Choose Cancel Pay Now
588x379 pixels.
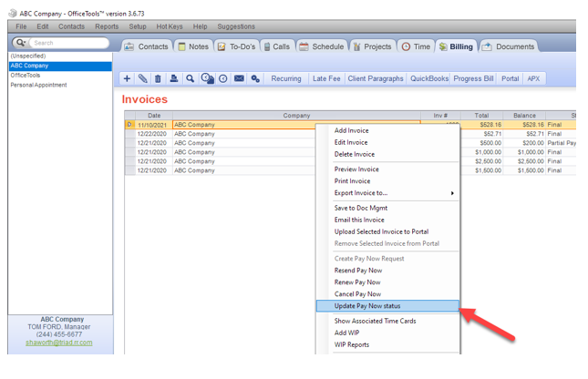click(387, 294)
